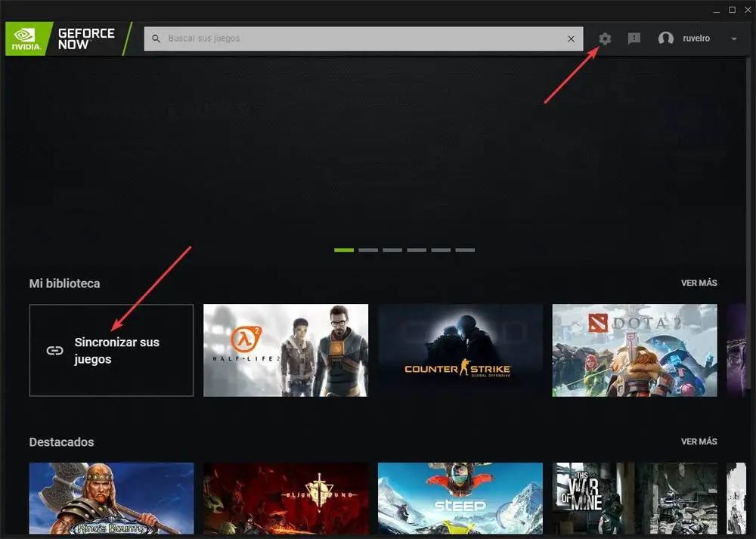Open the settings gear icon
756x539 pixels.
coord(605,39)
